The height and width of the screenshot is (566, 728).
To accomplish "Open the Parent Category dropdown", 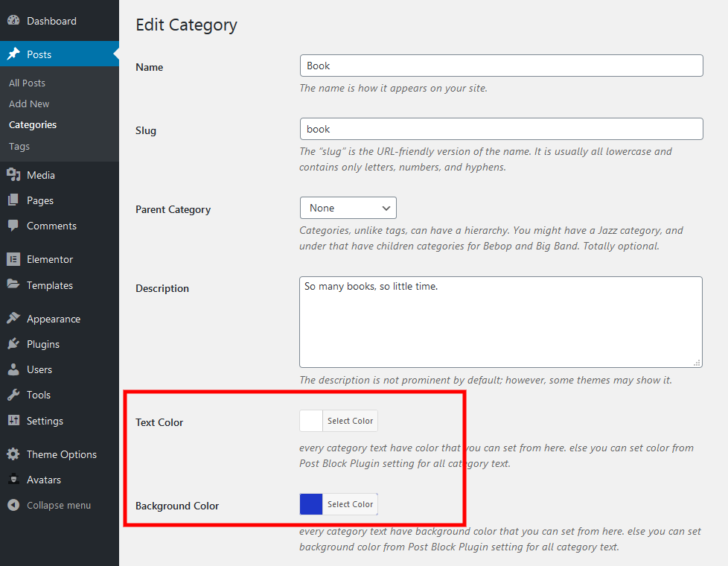I will [x=348, y=208].
